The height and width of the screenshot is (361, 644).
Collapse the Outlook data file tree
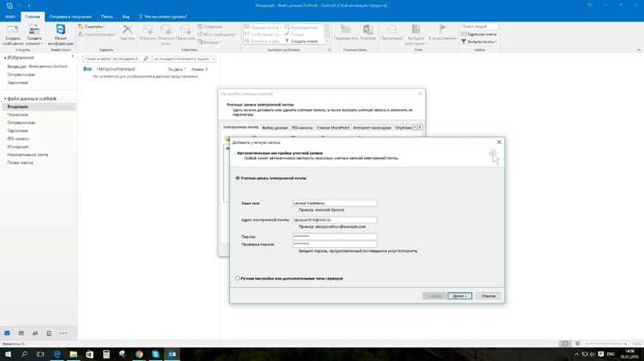pos(5,99)
